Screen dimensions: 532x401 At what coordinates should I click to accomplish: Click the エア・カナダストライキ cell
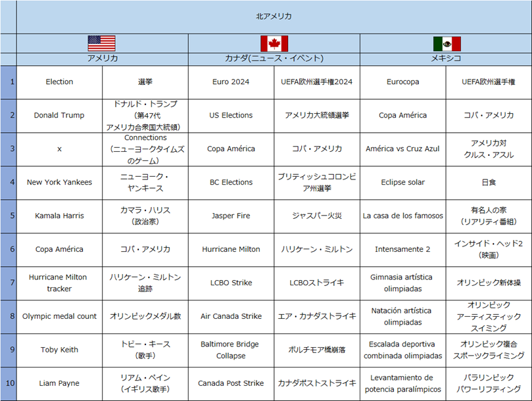point(317,316)
